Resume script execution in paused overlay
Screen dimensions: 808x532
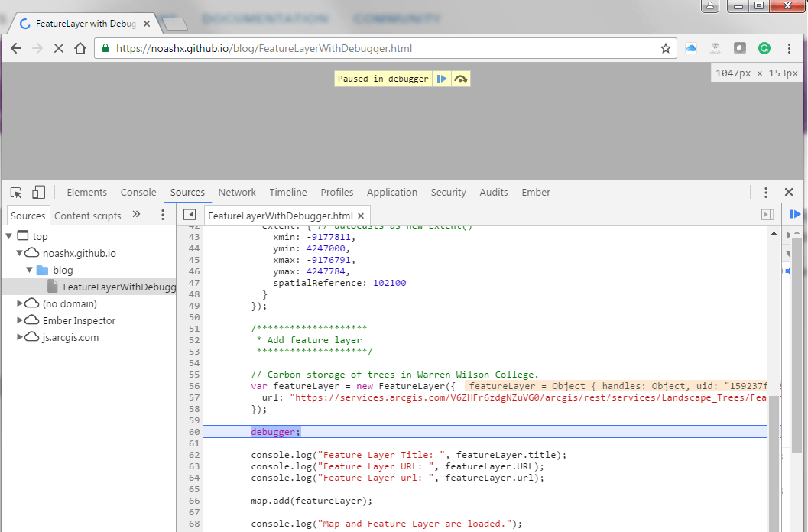tap(442, 79)
